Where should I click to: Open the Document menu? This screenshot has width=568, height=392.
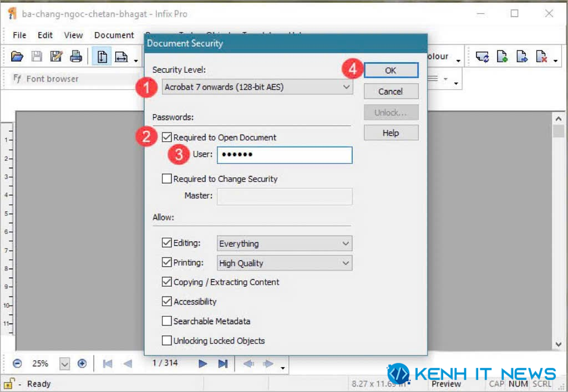pos(114,35)
